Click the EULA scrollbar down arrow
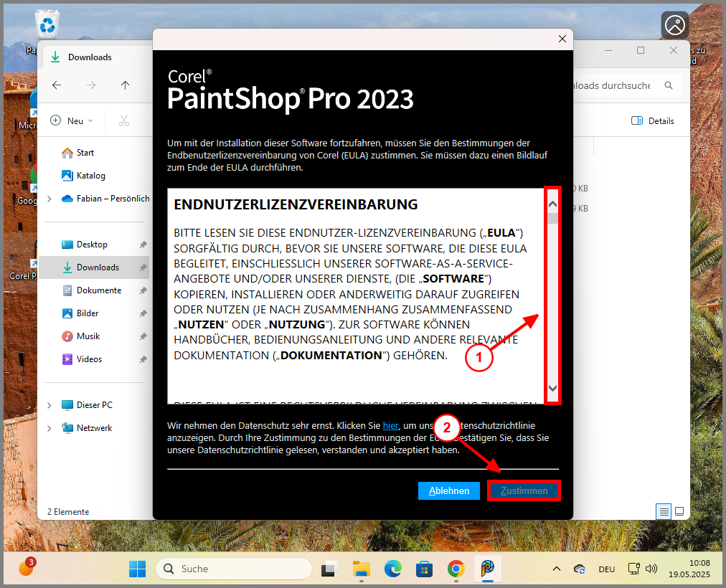The height and width of the screenshot is (588, 726). click(552, 388)
